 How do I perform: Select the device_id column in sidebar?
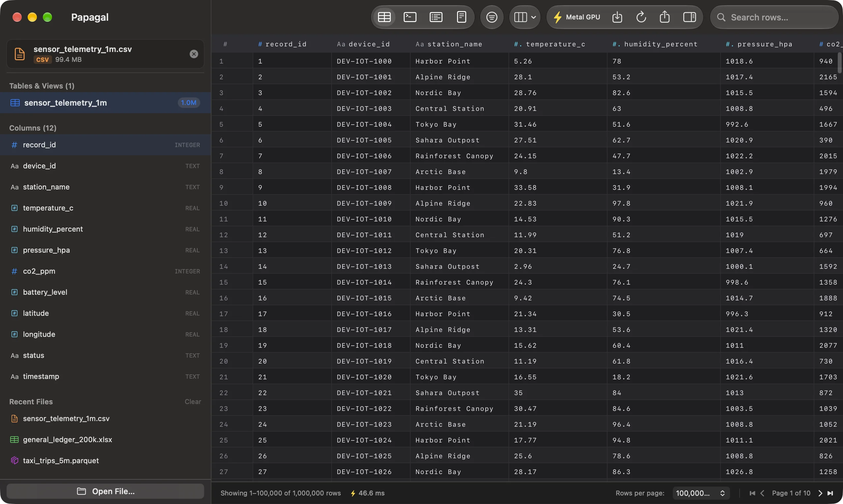pos(105,166)
